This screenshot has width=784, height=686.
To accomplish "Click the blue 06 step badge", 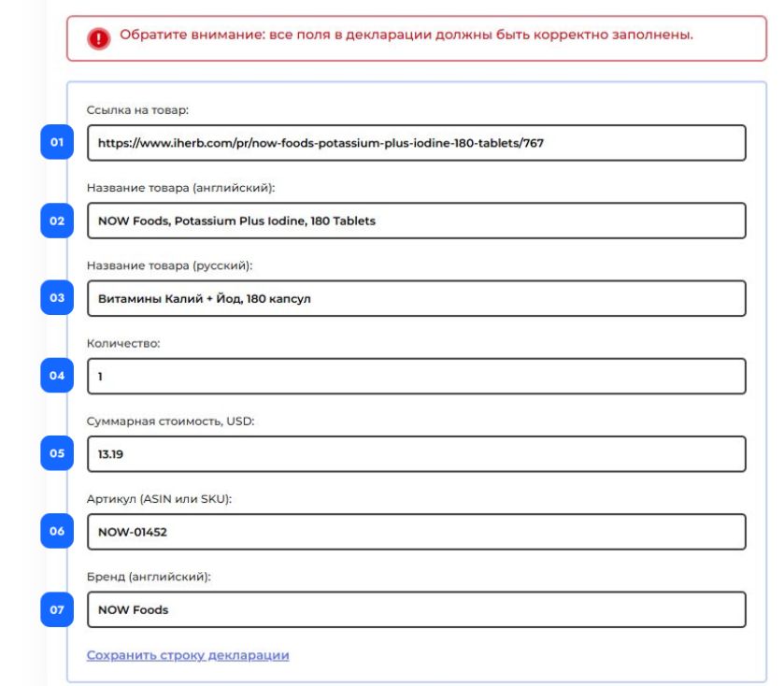I will [57, 531].
